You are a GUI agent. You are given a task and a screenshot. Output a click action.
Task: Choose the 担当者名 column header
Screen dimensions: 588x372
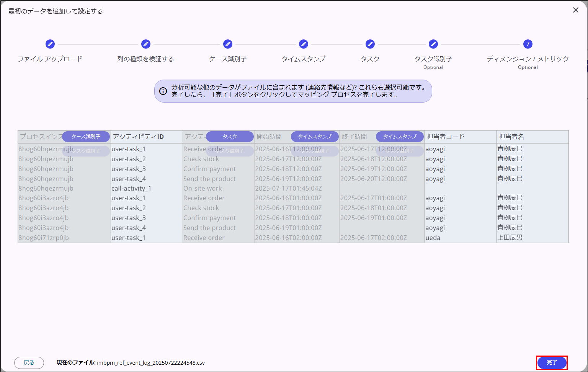(x=511, y=137)
